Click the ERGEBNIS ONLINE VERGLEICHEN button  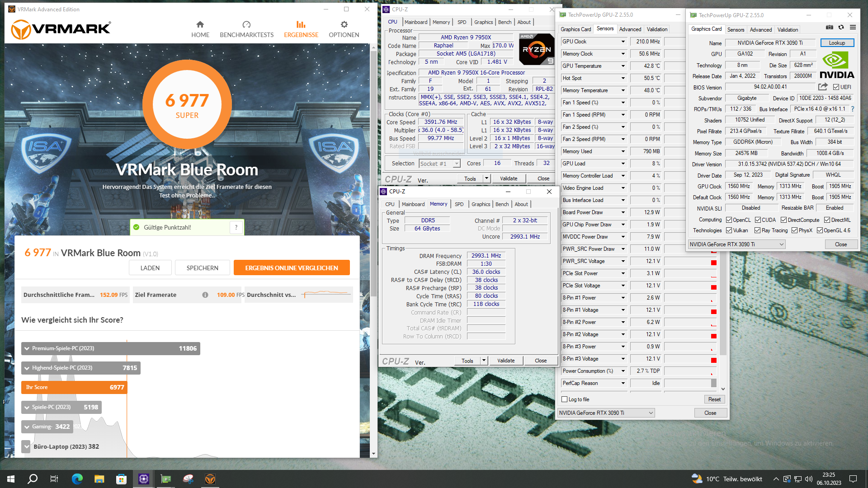(x=292, y=268)
